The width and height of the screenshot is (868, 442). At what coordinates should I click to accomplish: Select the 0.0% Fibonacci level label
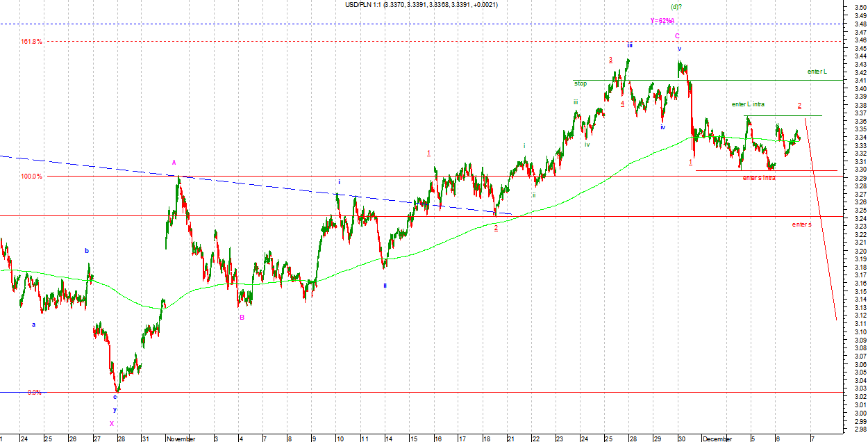point(34,393)
